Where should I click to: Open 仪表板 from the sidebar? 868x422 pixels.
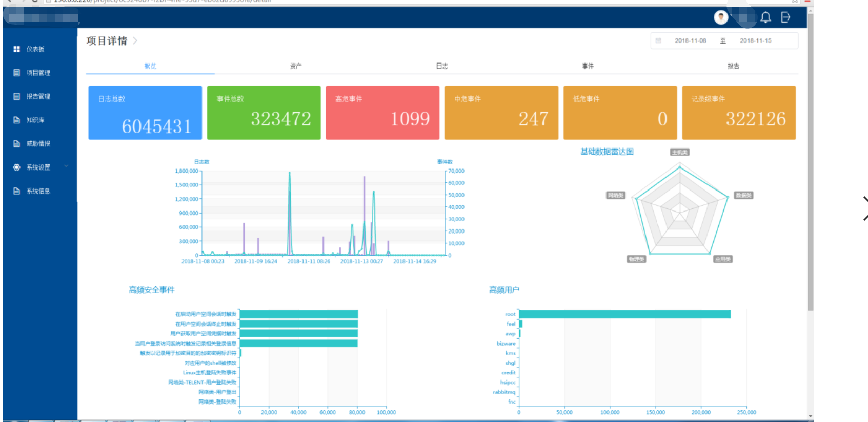35,49
